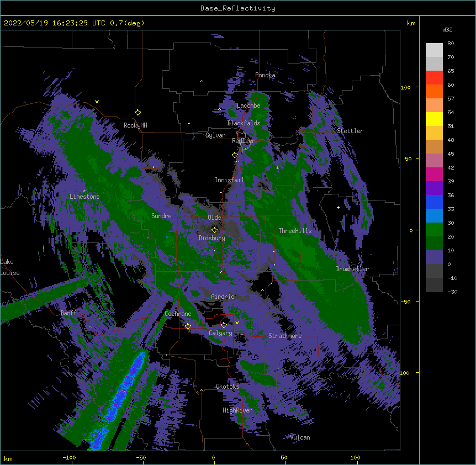476x465 pixels.
Task: Click the Cochrane city label
Action: [x=178, y=314]
